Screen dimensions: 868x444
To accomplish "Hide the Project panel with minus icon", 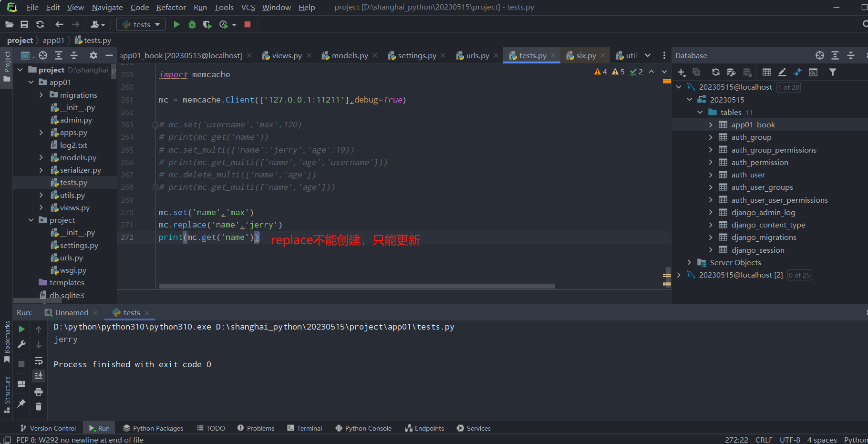I will [109, 55].
